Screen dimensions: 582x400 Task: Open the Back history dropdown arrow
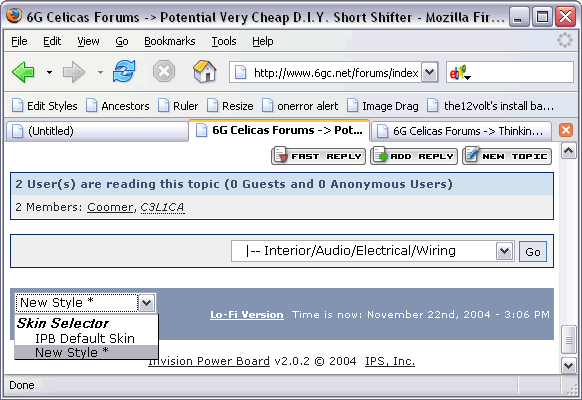coord(49,72)
